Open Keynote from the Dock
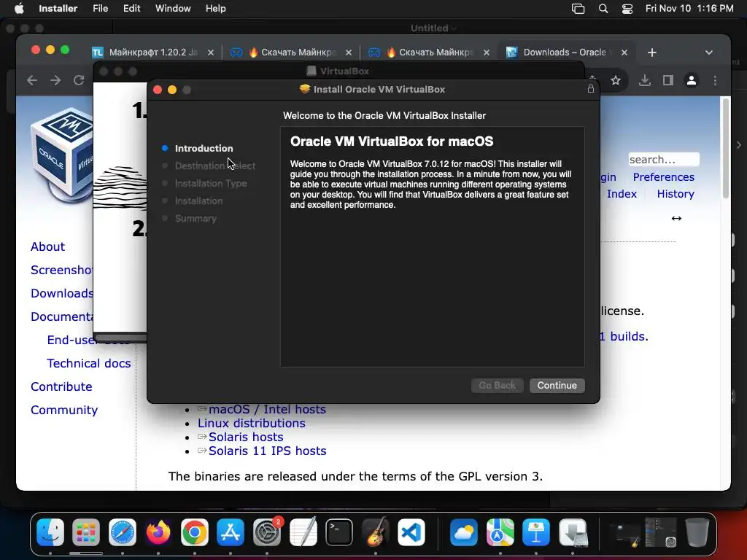This screenshot has height=560, width=747. click(536, 532)
